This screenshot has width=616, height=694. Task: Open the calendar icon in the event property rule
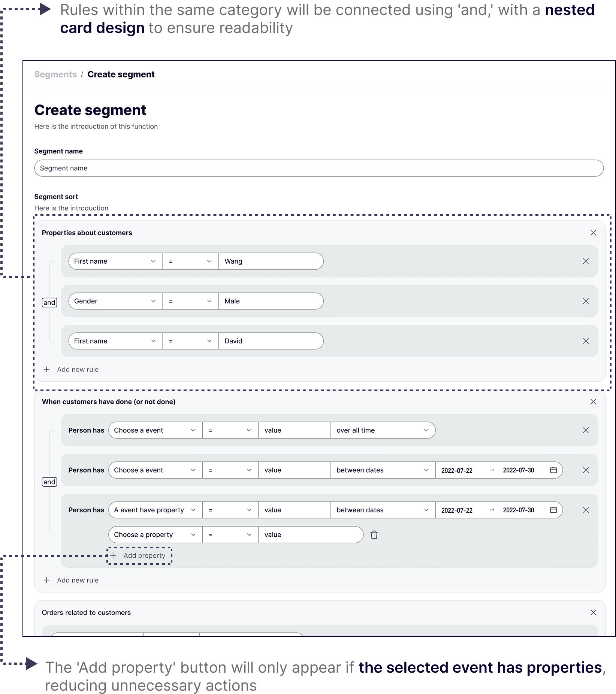pos(553,510)
